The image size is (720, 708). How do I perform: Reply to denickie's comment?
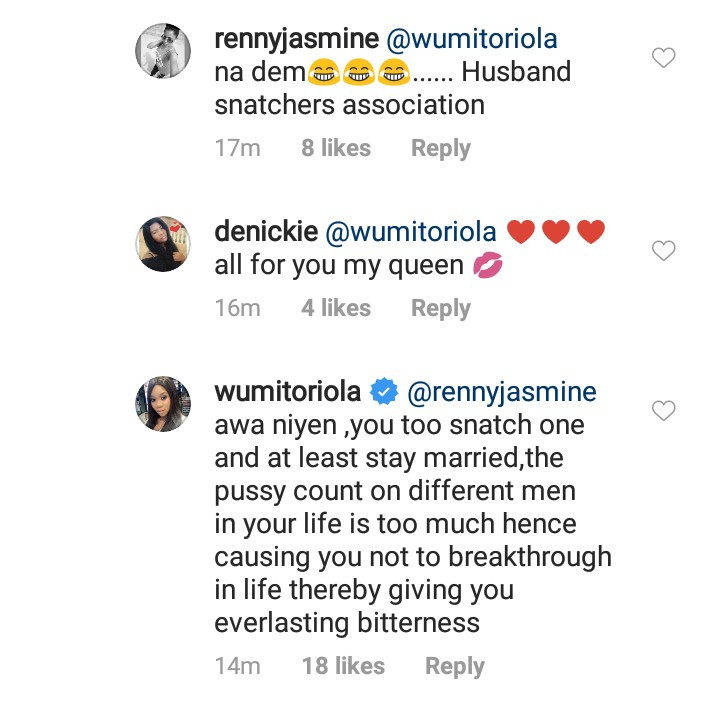[x=440, y=308]
